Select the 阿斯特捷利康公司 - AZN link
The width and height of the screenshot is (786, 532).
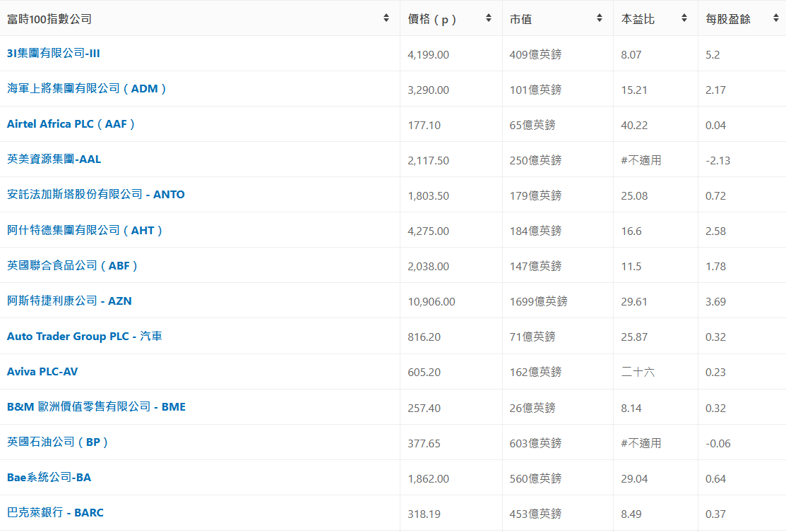click(x=69, y=301)
